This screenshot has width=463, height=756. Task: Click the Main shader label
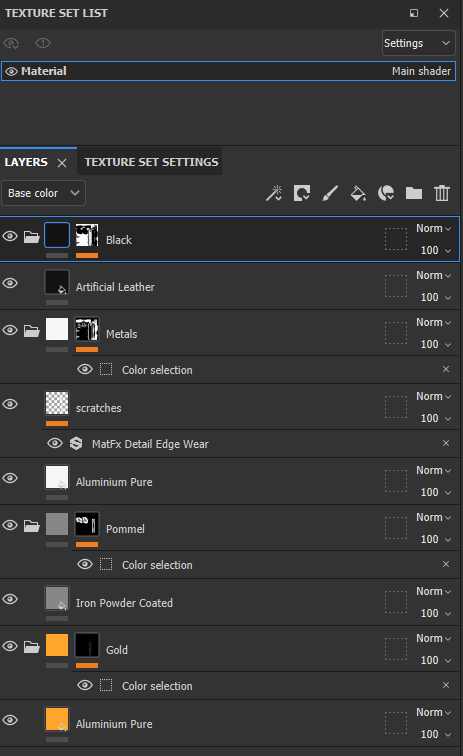(421, 71)
